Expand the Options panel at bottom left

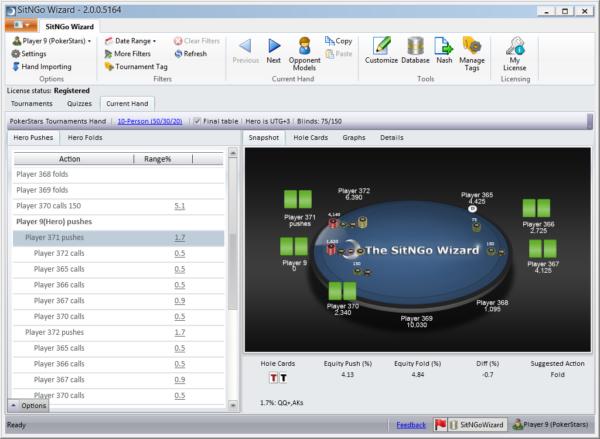(x=28, y=406)
